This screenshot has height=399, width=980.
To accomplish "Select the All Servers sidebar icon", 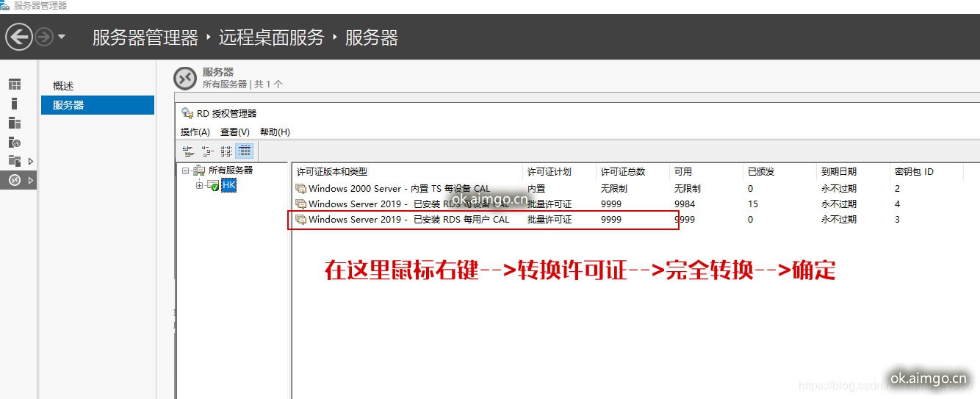I will coord(15,123).
